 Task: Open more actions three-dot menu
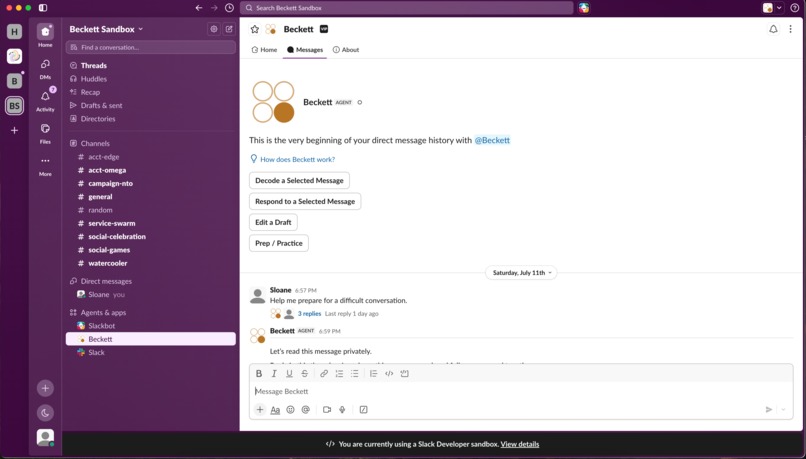791,29
